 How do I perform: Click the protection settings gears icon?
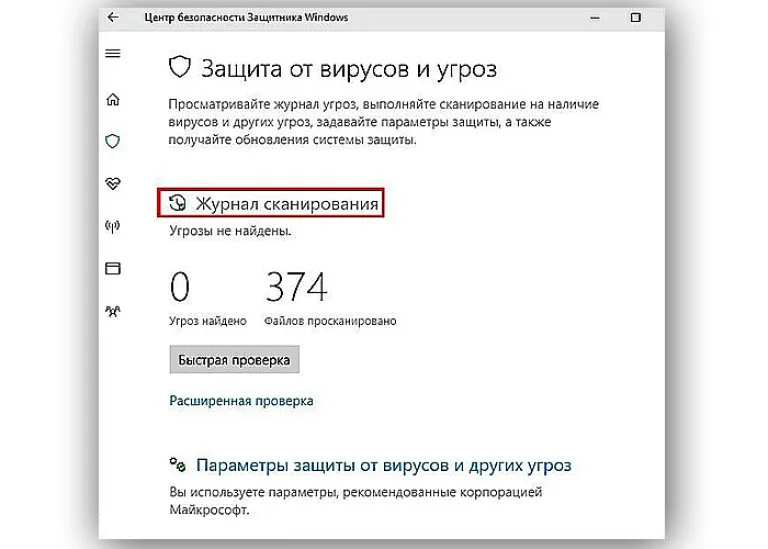tap(177, 464)
